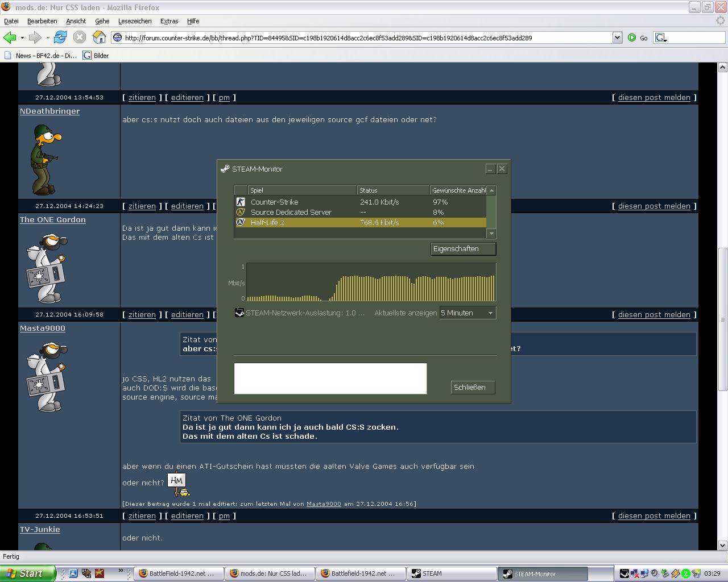Open the Start menu

(28, 573)
